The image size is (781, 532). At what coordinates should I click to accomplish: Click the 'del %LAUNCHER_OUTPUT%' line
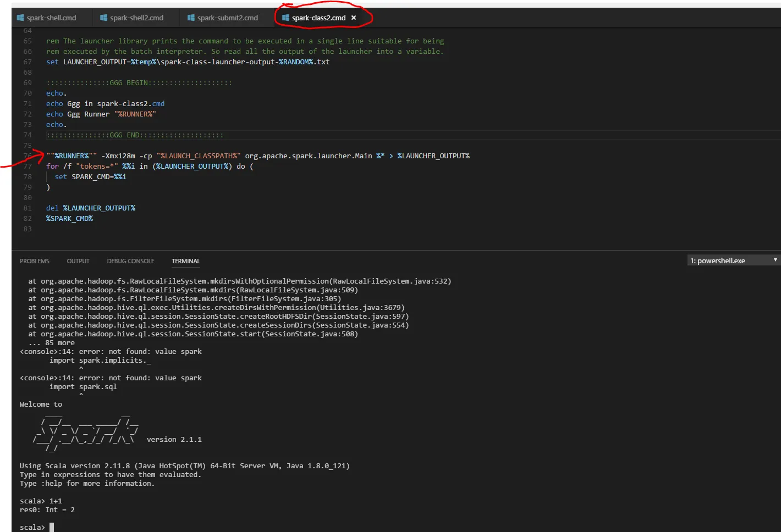(91, 208)
